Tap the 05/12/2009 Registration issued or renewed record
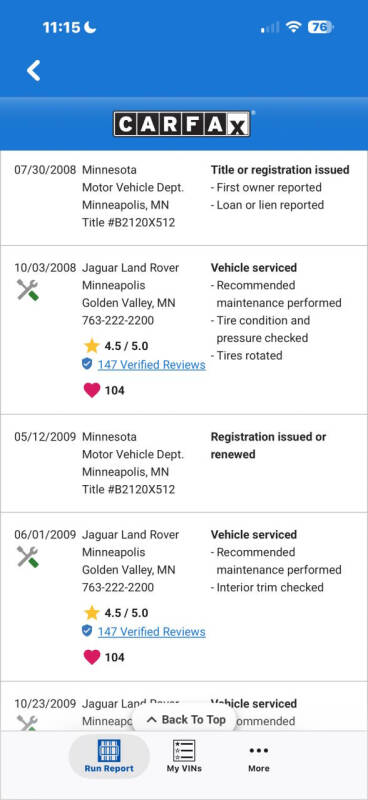Image resolution: width=368 pixels, height=800 pixels. pos(184,463)
